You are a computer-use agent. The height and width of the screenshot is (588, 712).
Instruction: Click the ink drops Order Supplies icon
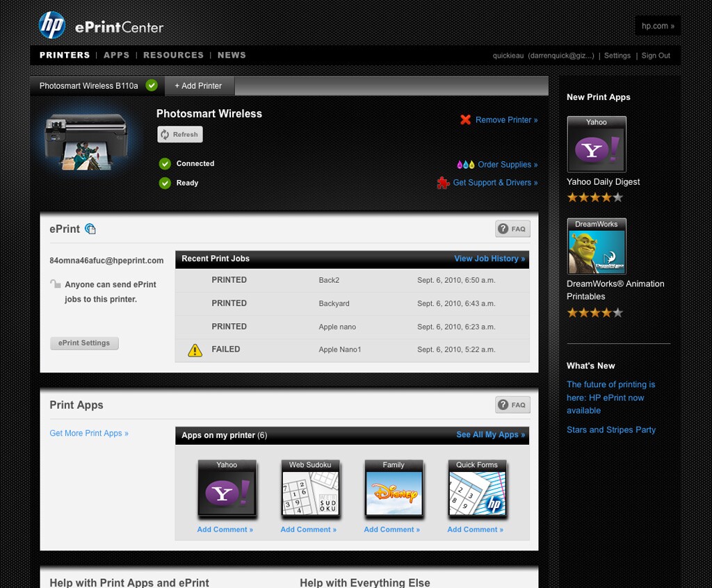(465, 164)
